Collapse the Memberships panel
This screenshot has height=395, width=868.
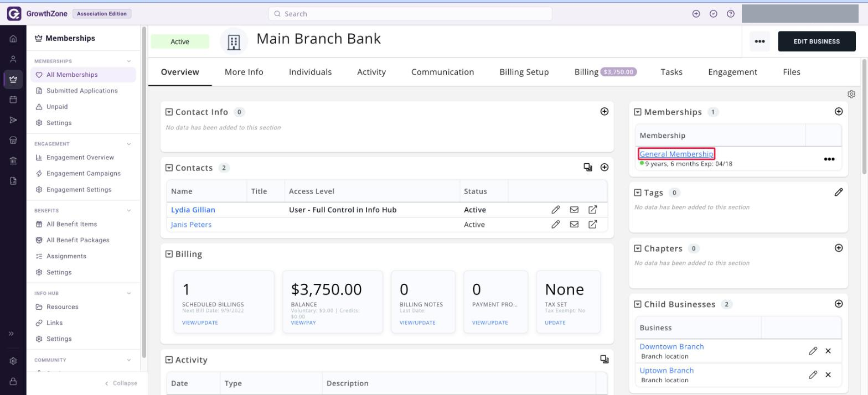click(x=638, y=112)
